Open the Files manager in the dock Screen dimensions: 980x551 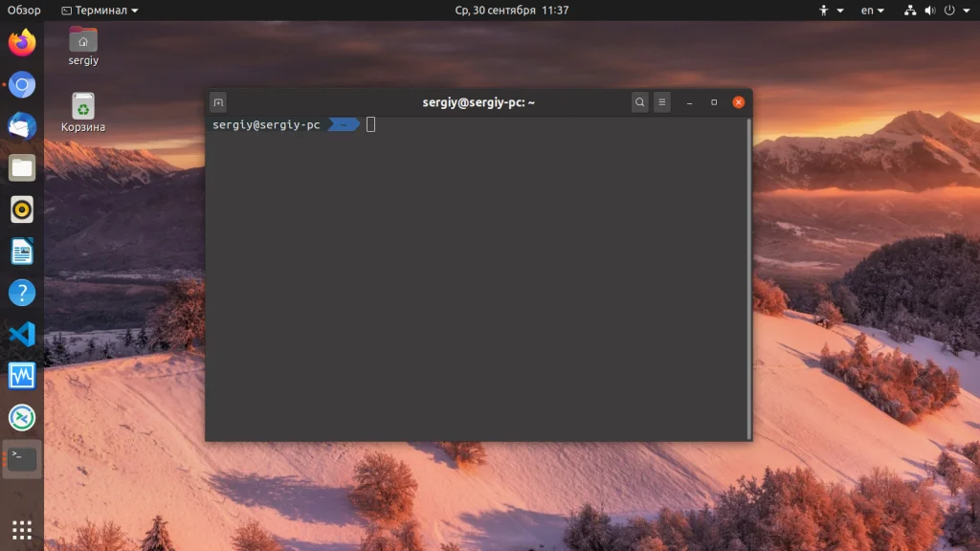click(x=22, y=168)
